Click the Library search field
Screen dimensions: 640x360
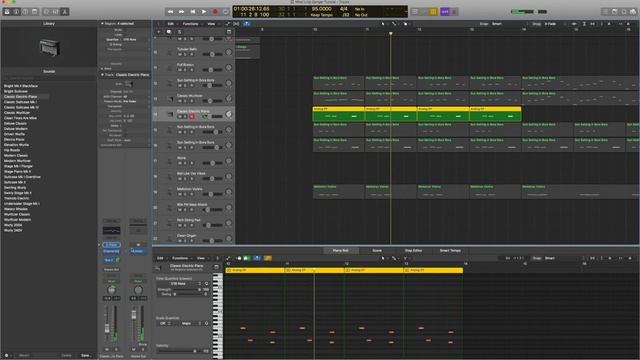(49, 78)
